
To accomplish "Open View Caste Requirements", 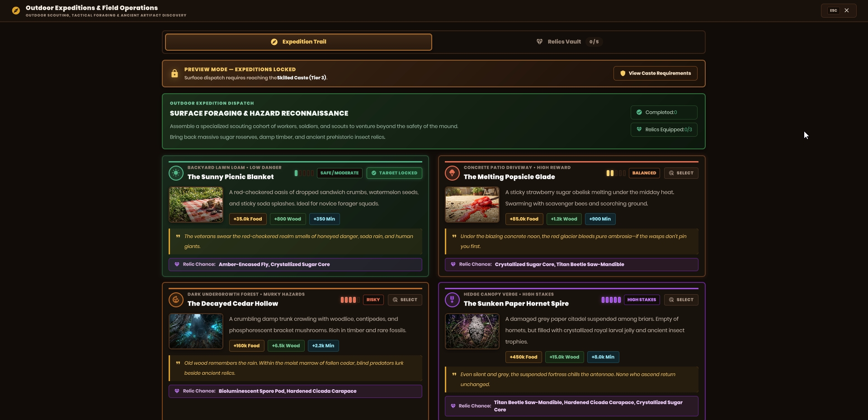I will coord(655,73).
